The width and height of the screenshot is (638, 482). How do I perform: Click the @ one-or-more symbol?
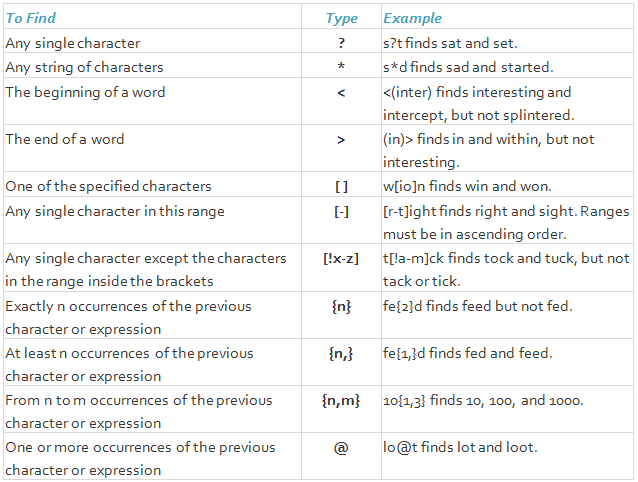(341, 448)
